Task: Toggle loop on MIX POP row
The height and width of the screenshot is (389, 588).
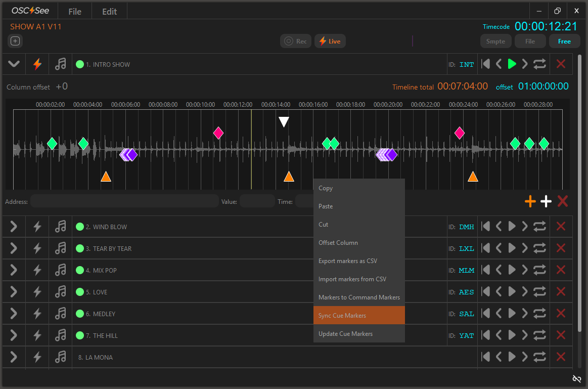Action: (539, 270)
